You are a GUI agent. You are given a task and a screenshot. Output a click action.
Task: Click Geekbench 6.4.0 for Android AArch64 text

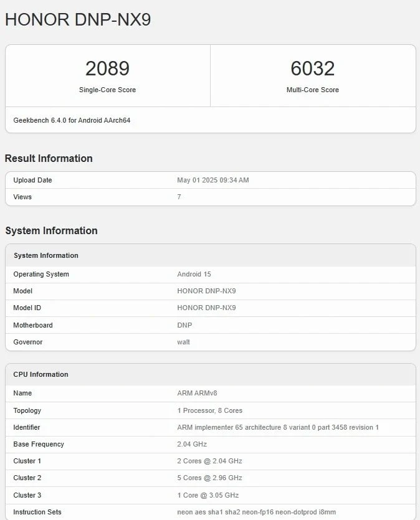tap(72, 120)
